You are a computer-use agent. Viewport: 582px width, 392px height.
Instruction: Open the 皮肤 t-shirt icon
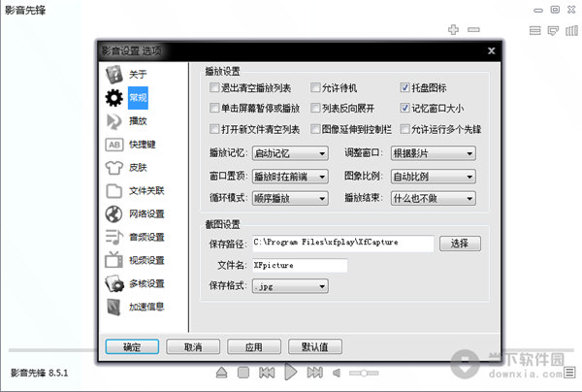pos(113,168)
